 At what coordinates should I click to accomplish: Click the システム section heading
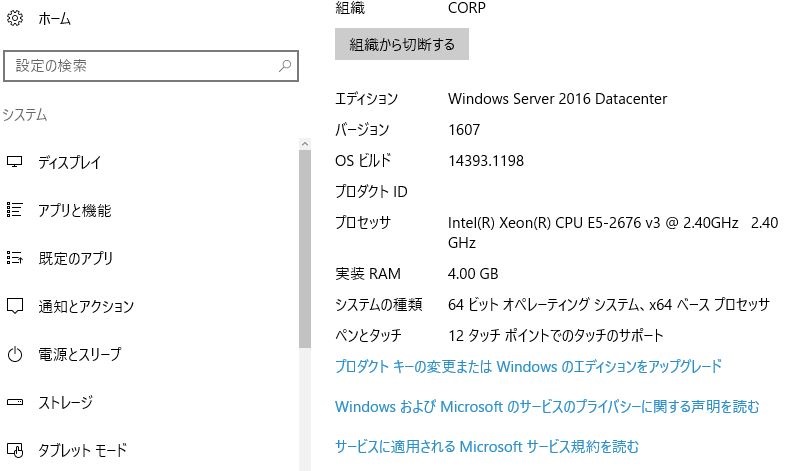click(x=25, y=115)
